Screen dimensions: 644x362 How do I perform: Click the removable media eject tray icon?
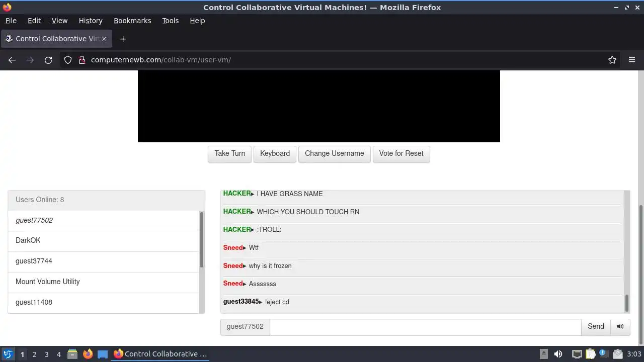pos(544,354)
